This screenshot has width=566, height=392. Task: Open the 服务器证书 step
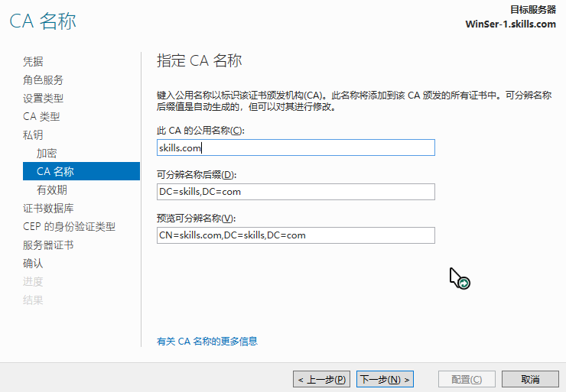coord(47,245)
